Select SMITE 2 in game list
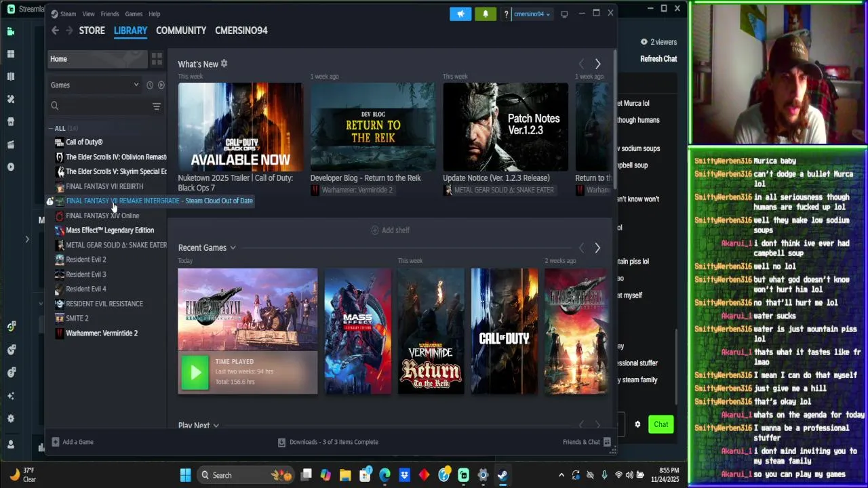The image size is (868, 488). tap(77, 319)
